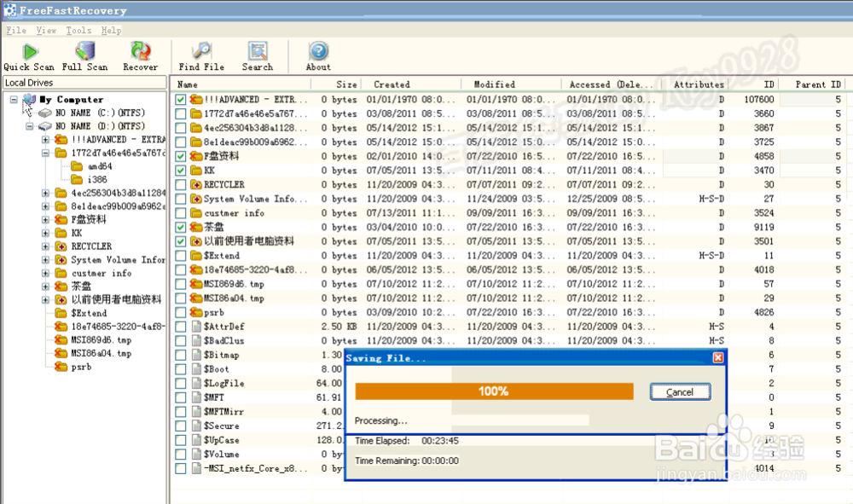Expand System Volume Information tree node

pyautogui.click(x=46, y=260)
